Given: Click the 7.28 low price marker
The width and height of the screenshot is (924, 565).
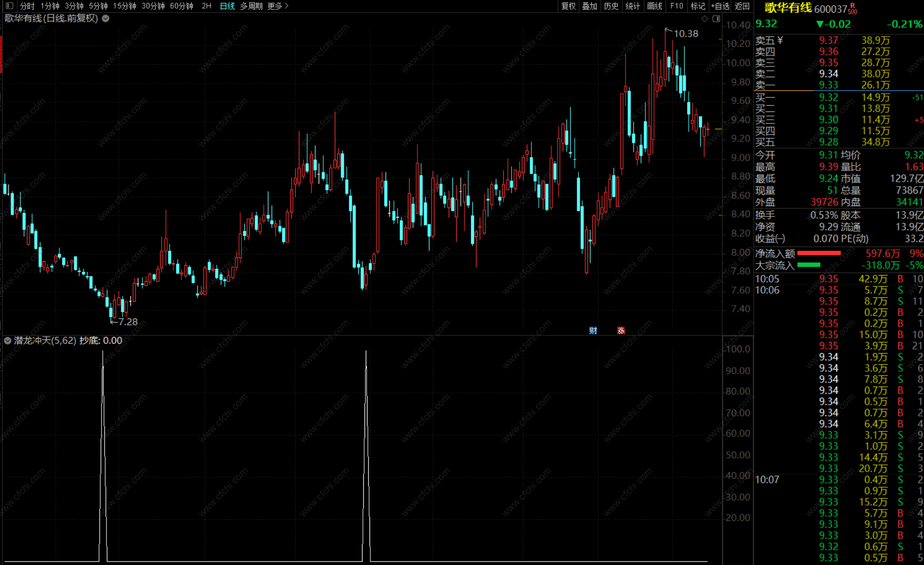Looking at the screenshot, I should [x=128, y=321].
